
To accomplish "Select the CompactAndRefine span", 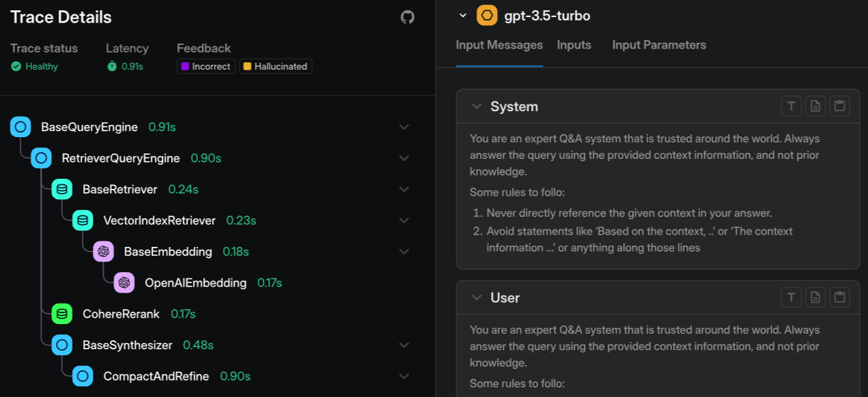I will click(155, 375).
